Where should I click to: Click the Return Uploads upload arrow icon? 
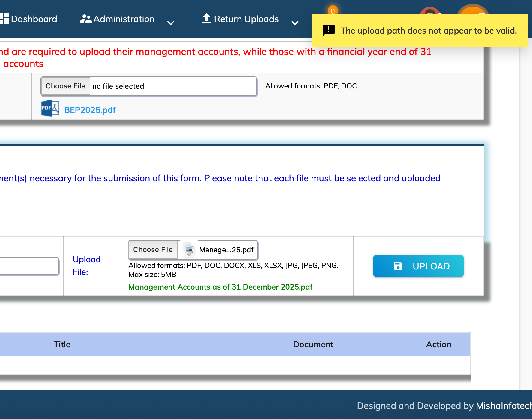click(207, 18)
